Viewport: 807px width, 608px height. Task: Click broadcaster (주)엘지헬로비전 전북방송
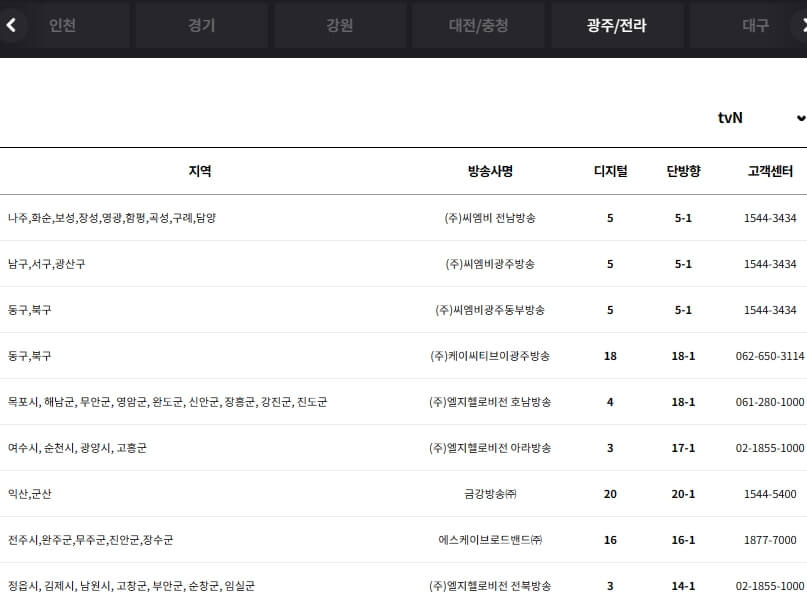pos(490,586)
